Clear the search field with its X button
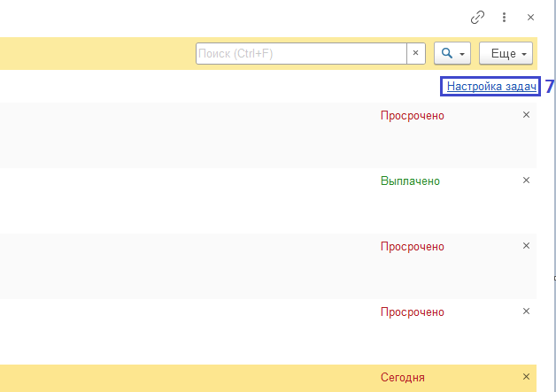Viewport: 556px width, 392px height. pyautogui.click(x=416, y=53)
